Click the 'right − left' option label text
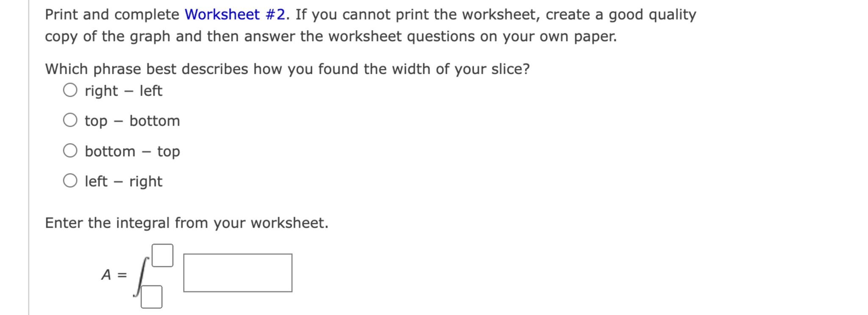The height and width of the screenshot is (315, 868). [123, 91]
